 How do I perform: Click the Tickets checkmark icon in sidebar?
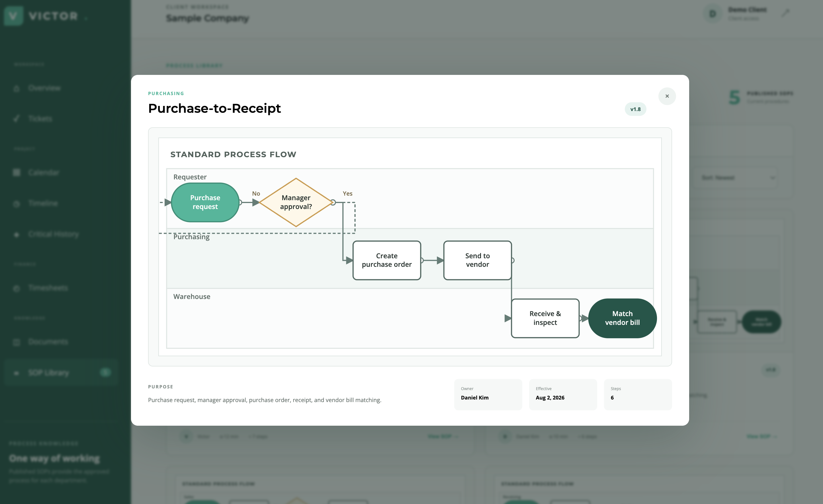point(16,119)
